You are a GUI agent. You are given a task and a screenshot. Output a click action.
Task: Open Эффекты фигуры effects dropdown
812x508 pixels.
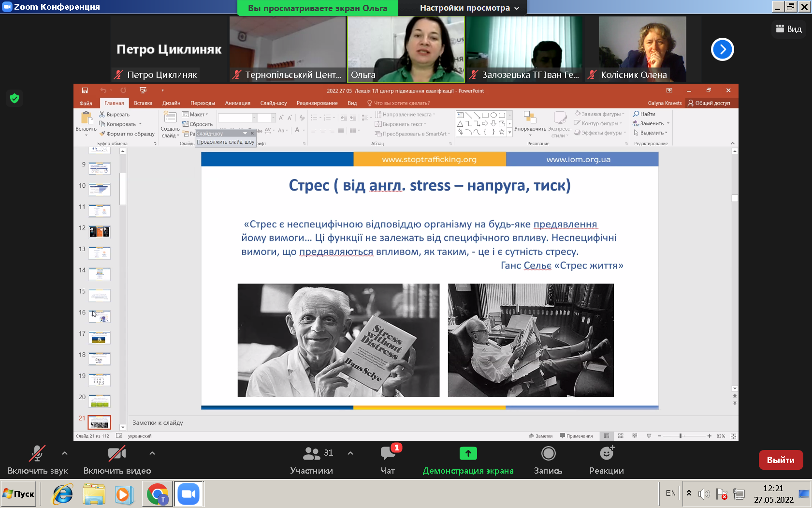click(x=600, y=133)
